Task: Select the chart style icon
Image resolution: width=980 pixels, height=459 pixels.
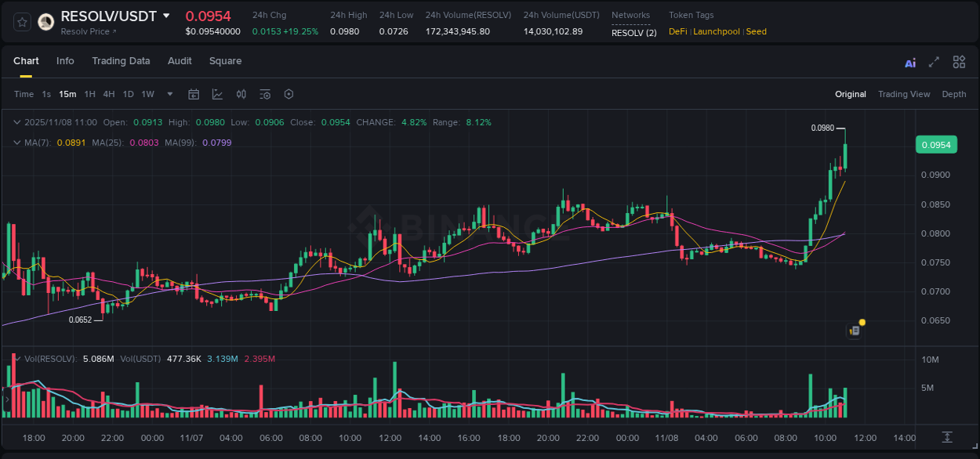Action: (217, 93)
